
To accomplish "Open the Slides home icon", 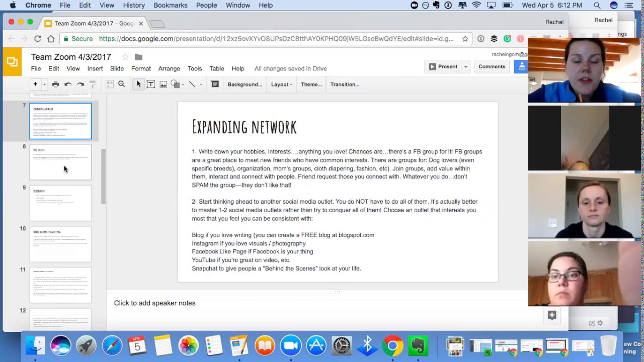I will [12, 62].
